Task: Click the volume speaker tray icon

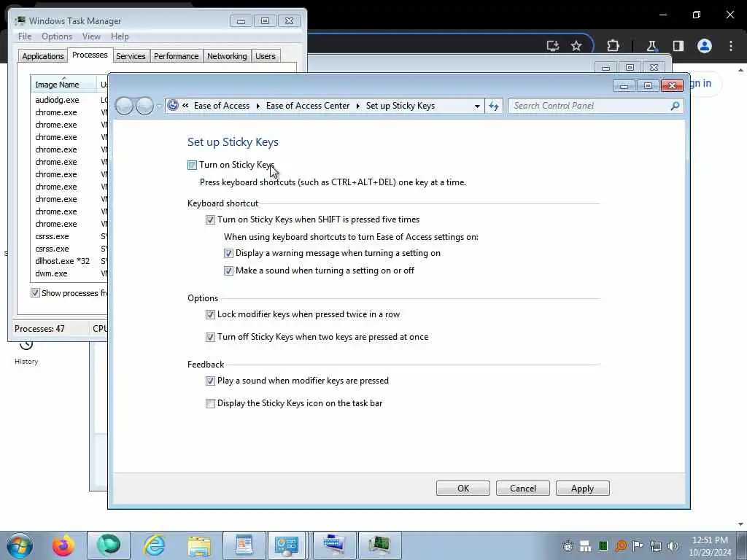Action: (673, 546)
